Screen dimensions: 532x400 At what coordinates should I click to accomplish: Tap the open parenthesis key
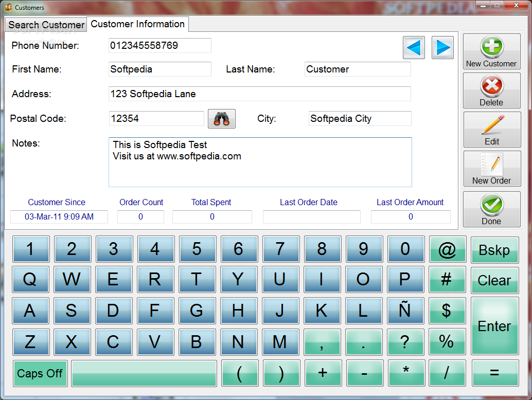240,373
